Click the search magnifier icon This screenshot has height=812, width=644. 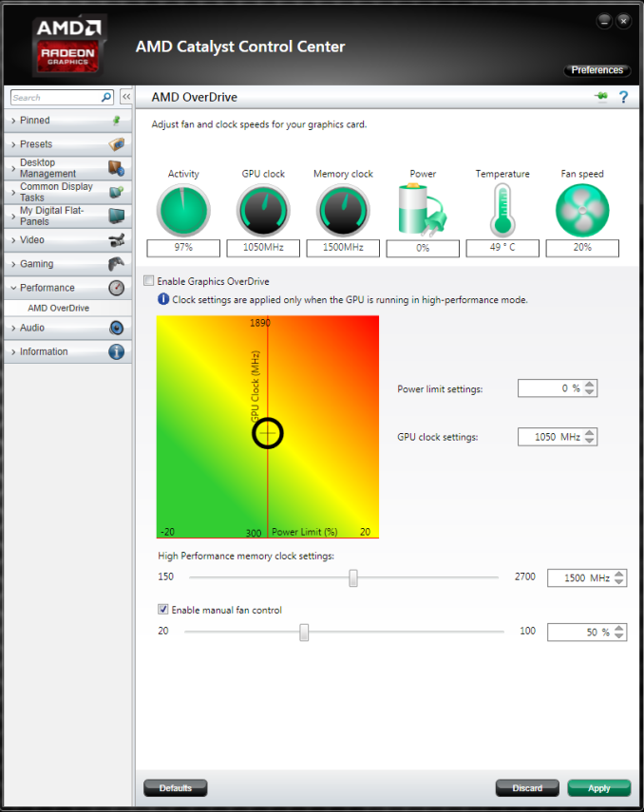pyautogui.click(x=106, y=97)
